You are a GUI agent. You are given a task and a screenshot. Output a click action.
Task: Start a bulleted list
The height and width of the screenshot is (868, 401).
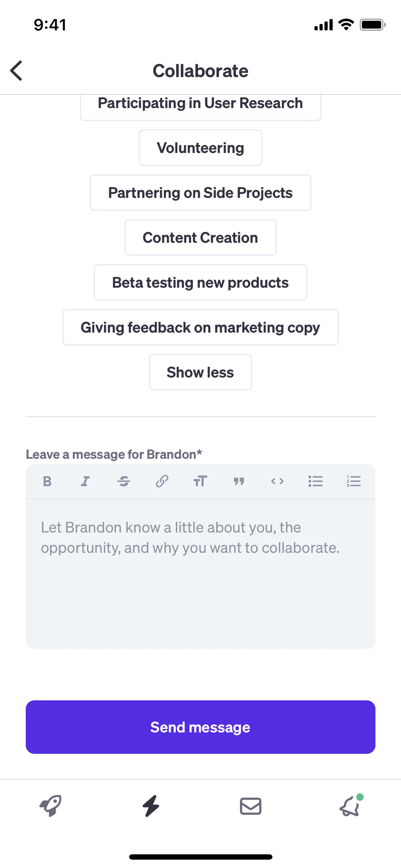[315, 481]
